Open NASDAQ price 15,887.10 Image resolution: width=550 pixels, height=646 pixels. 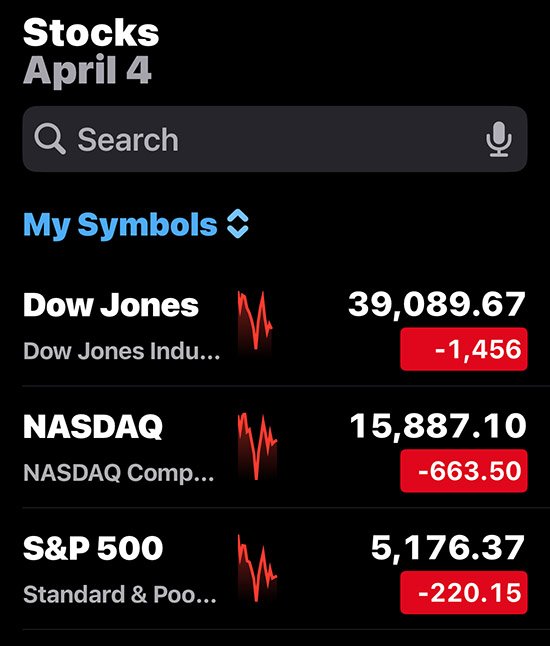click(x=438, y=426)
